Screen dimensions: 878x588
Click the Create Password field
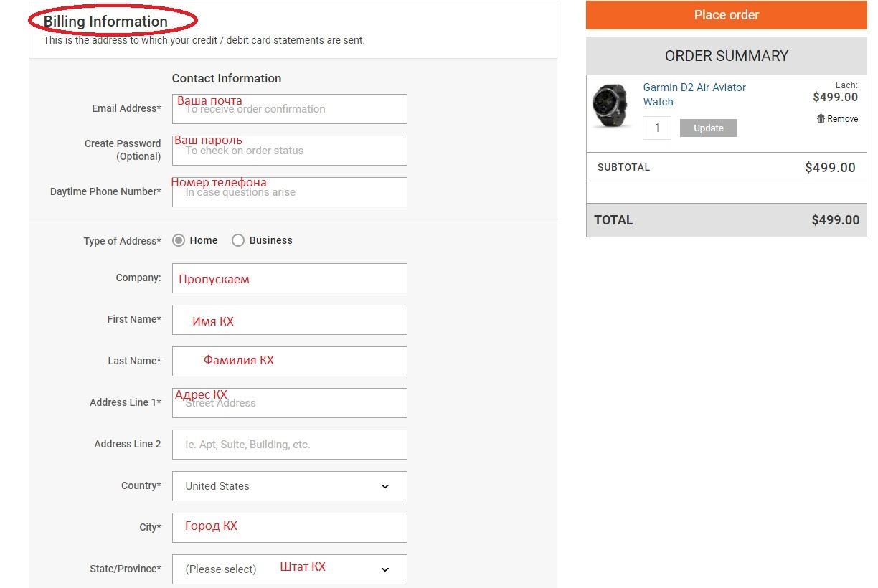tap(290, 151)
